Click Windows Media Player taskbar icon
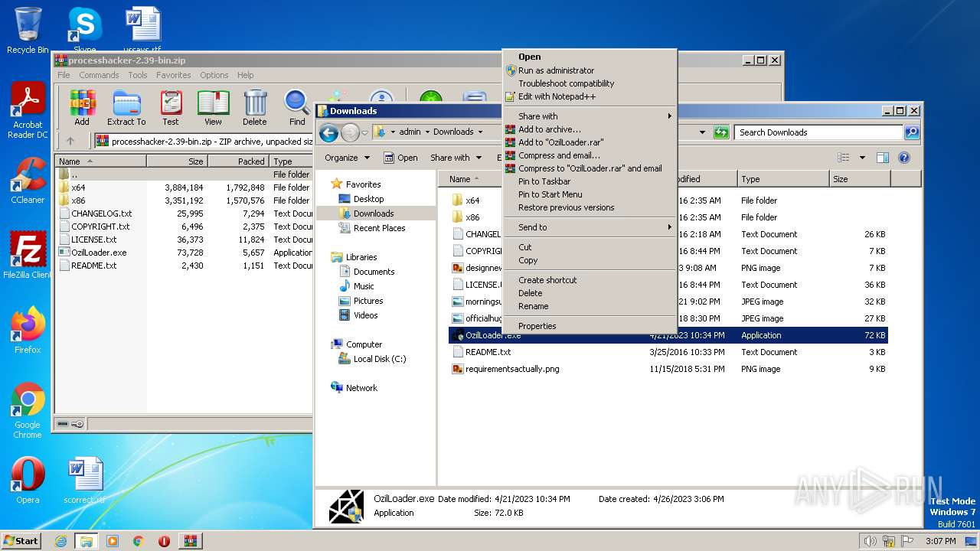Image resolution: width=980 pixels, height=551 pixels. (113, 541)
